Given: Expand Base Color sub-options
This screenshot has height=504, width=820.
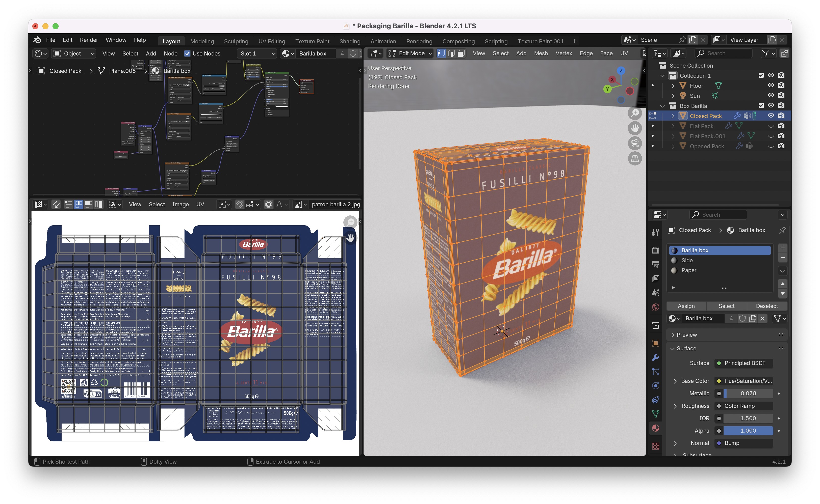Looking at the screenshot, I should [x=675, y=381].
